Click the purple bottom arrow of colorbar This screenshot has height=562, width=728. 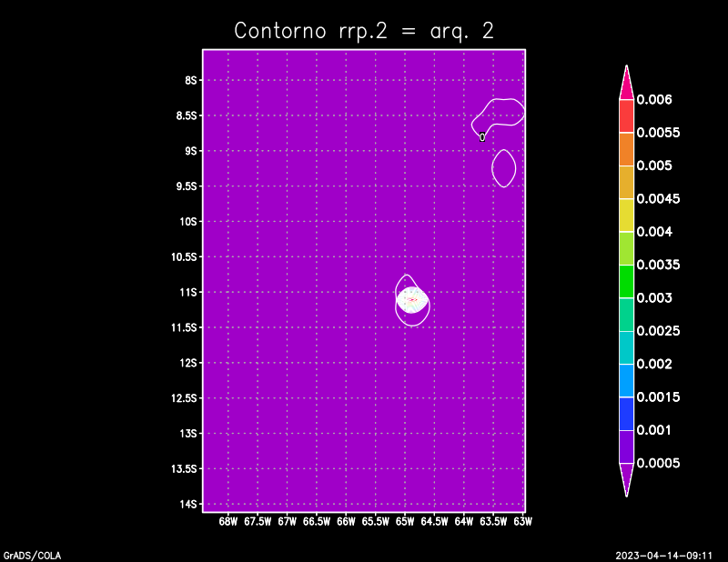point(626,480)
